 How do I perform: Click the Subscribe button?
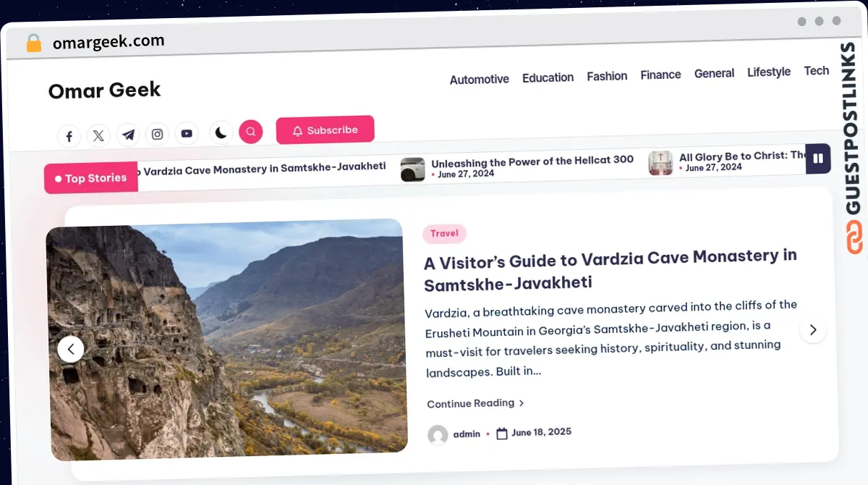point(325,130)
